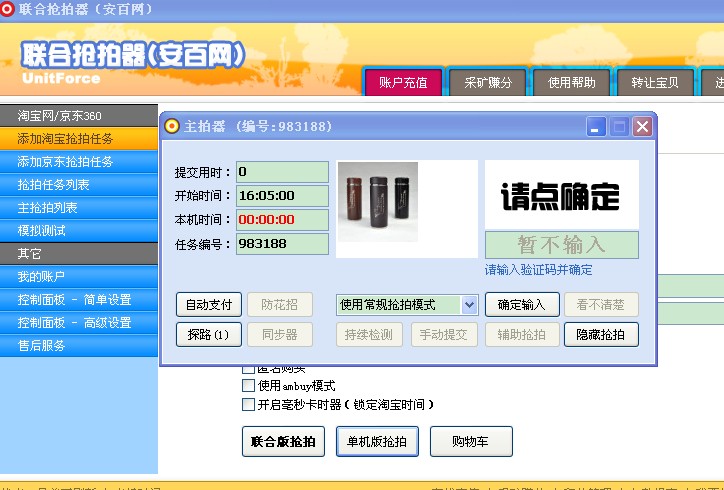The width and height of the screenshot is (724, 490).
Task: Open 抢拍任务列表 from the sidebar
Action: [54, 185]
